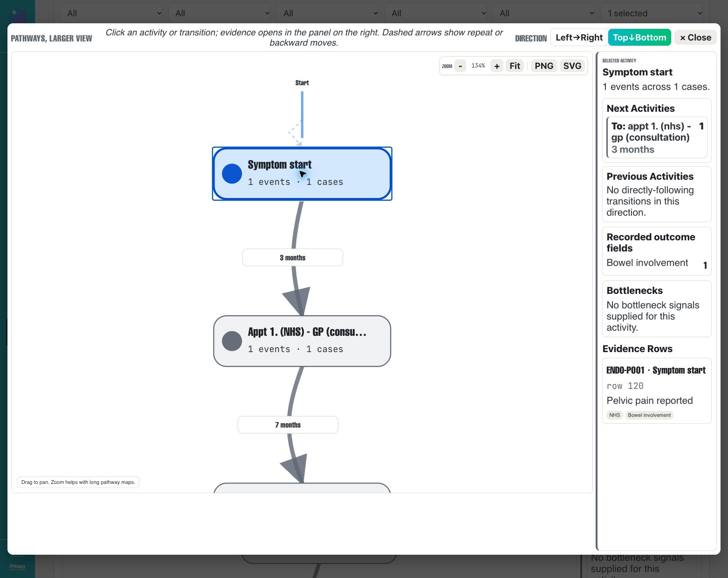Image resolution: width=728 pixels, height=578 pixels.
Task: Click the 'Recorded outcome fields' heading
Action: 651,243
